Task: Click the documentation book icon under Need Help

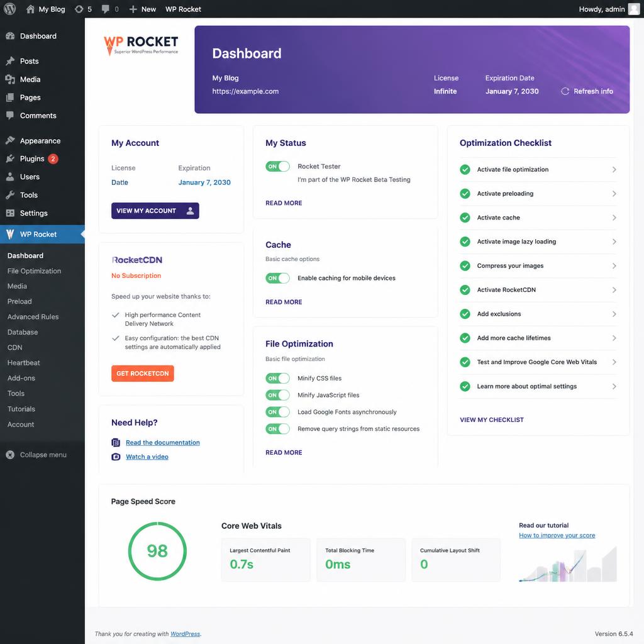Action: pyautogui.click(x=116, y=442)
